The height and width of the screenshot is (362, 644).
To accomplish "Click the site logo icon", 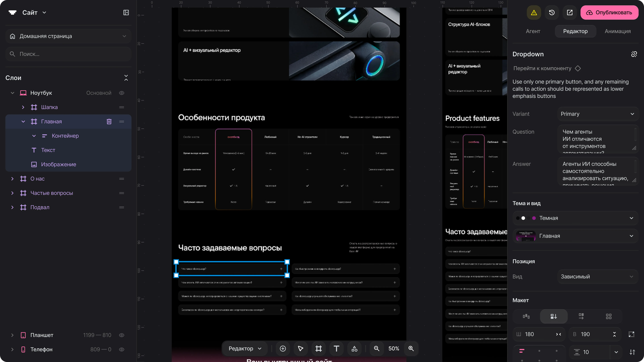I will tap(13, 13).
